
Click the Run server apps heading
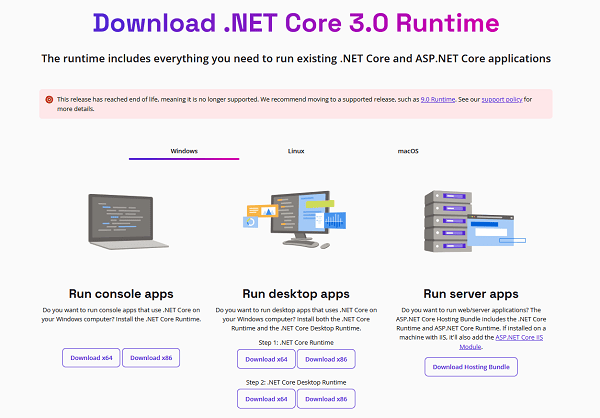(x=471, y=294)
